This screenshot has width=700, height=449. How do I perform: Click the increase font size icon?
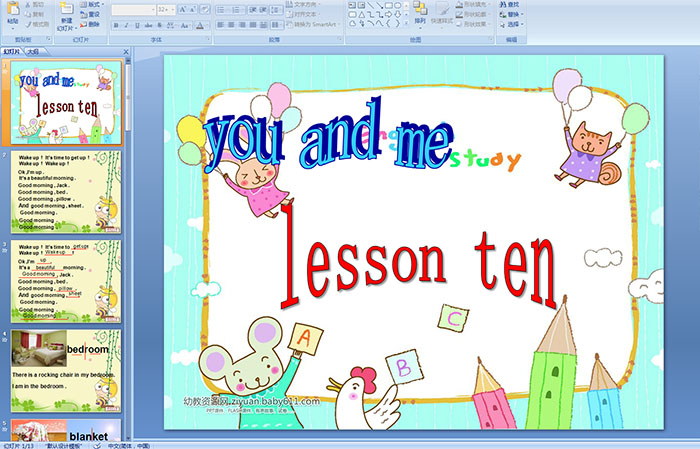point(183,9)
